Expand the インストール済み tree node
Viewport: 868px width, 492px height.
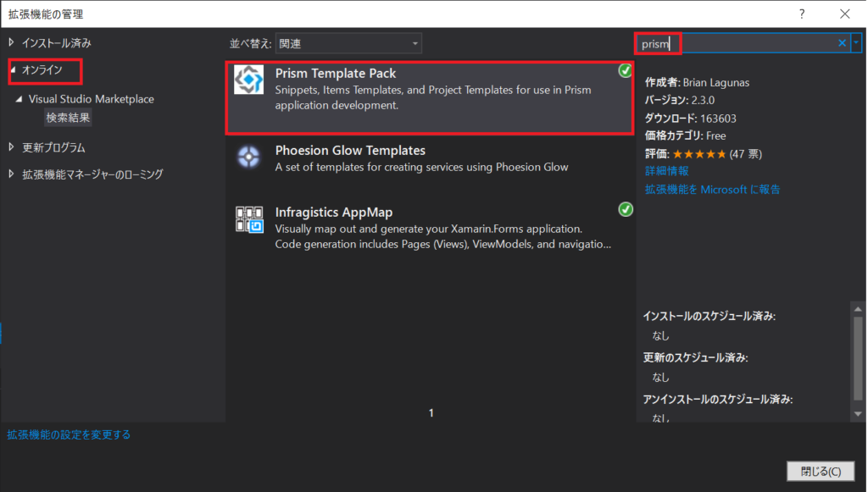click(11, 42)
